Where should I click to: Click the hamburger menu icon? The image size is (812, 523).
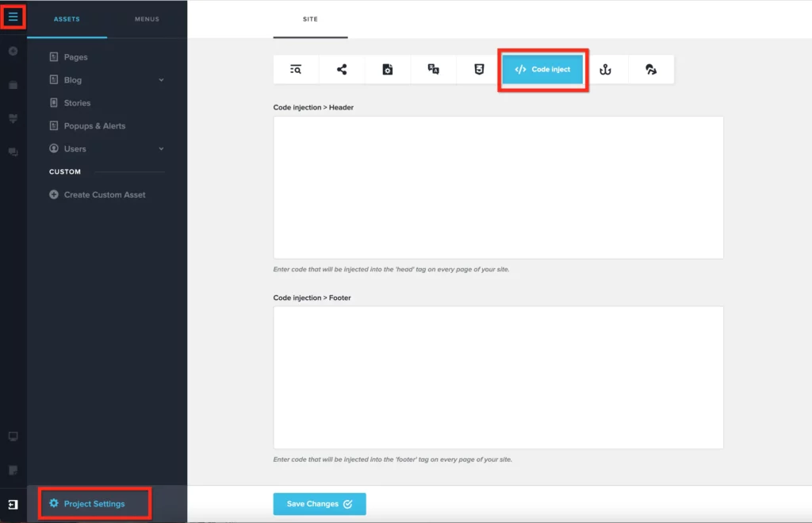13,16
